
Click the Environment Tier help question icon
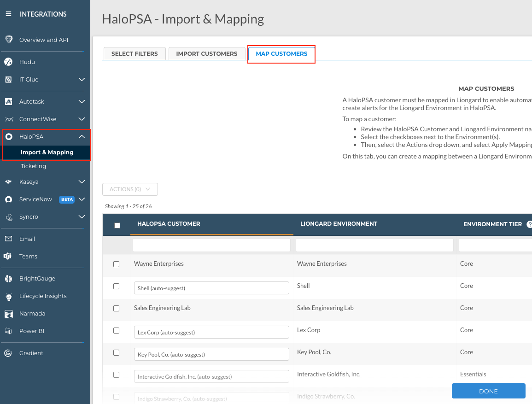point(530,224)
